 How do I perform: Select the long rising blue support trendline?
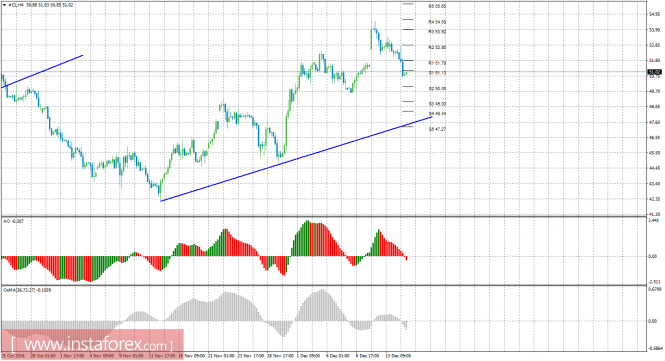(x=296, y=159)
